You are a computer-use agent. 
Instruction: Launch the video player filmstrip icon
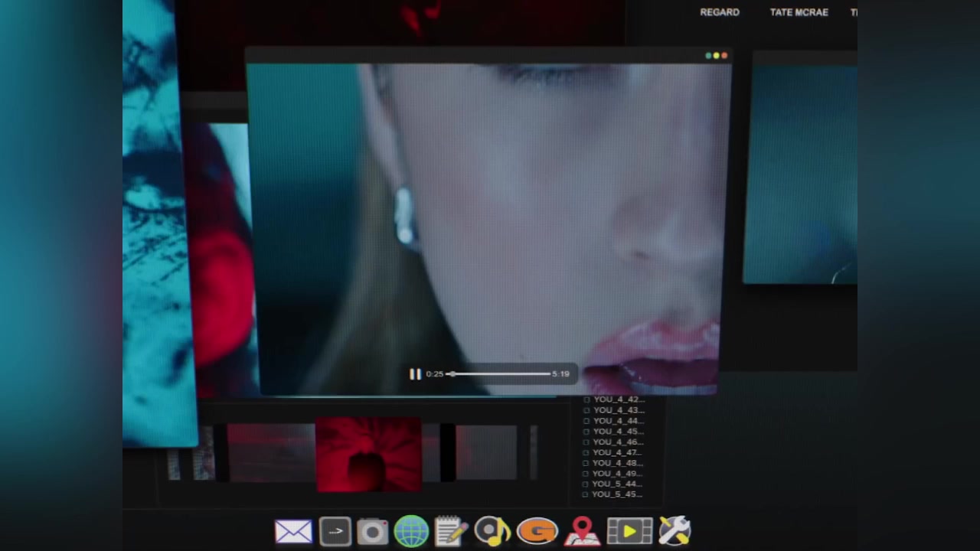pos(629,531)
